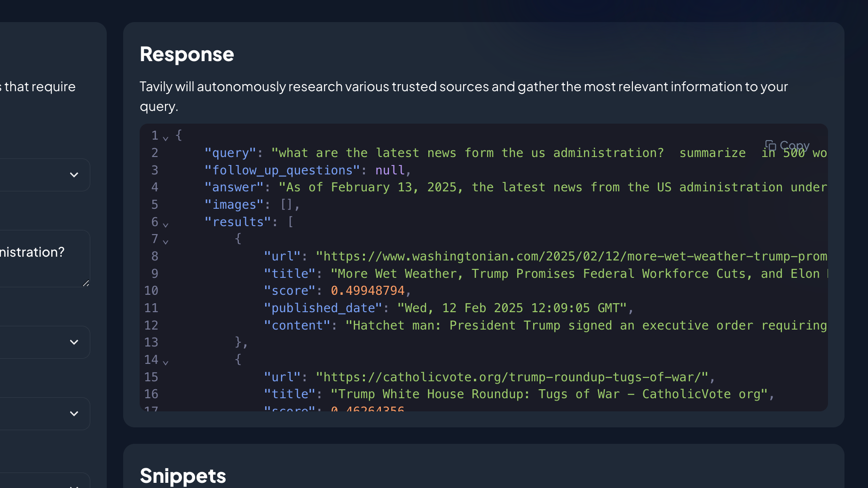Open the dropdown directly below the query text box
Screen dimensions: 868x488
point(45,342)
